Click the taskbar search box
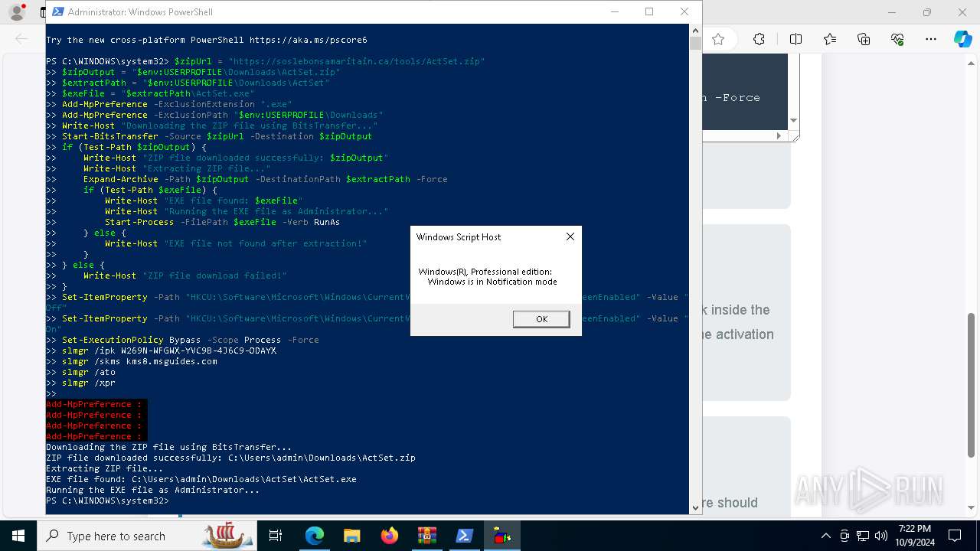Image resolution: width=980 pixels, height=551 pixels. (148, 536)
